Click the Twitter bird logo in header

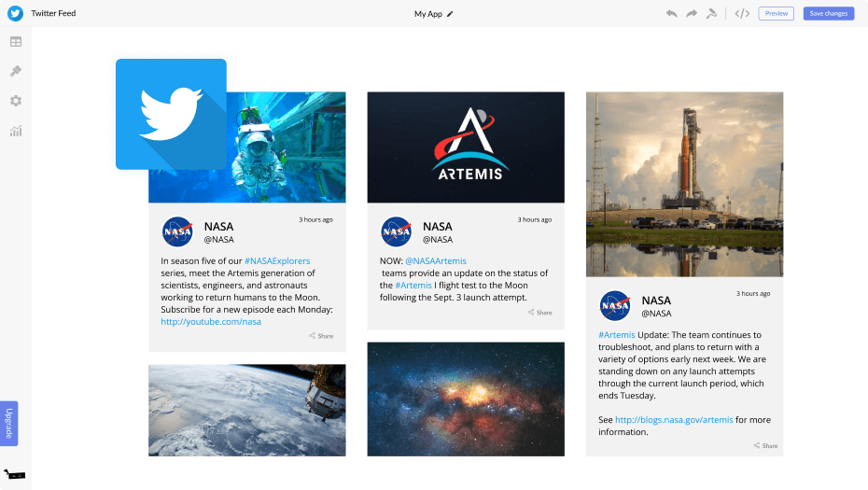click(16, 13)
